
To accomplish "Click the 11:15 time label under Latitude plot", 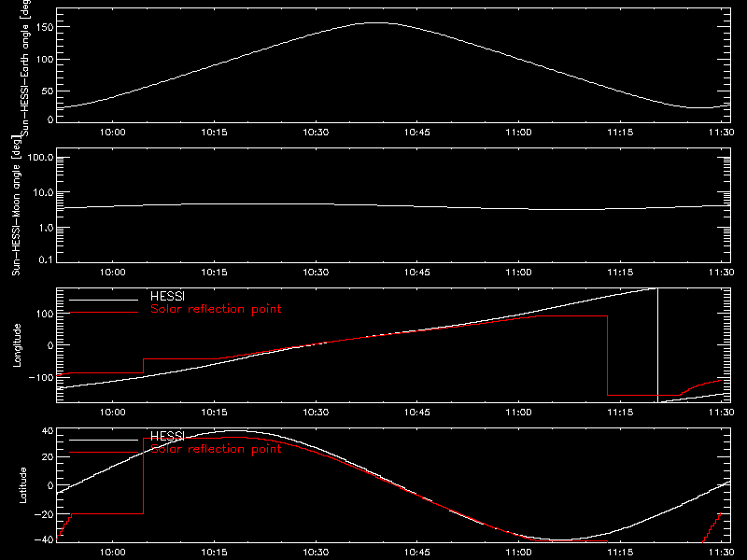I will (x=620, y=553).
